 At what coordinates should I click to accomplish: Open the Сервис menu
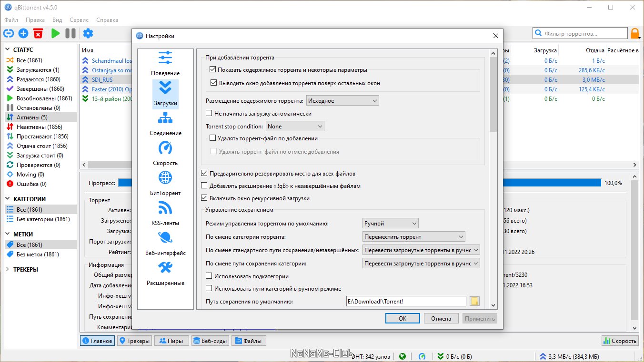point(79,20)
